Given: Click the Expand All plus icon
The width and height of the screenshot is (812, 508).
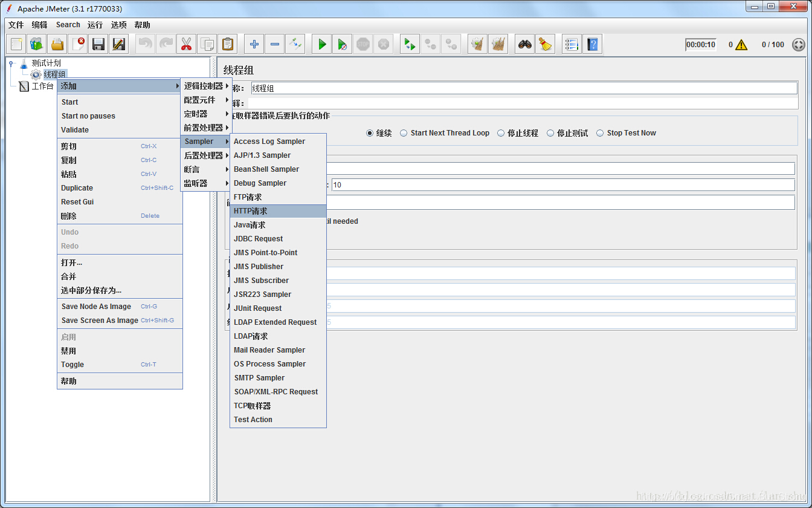Looking at the screenshot, I should click(x=254, y=44).
